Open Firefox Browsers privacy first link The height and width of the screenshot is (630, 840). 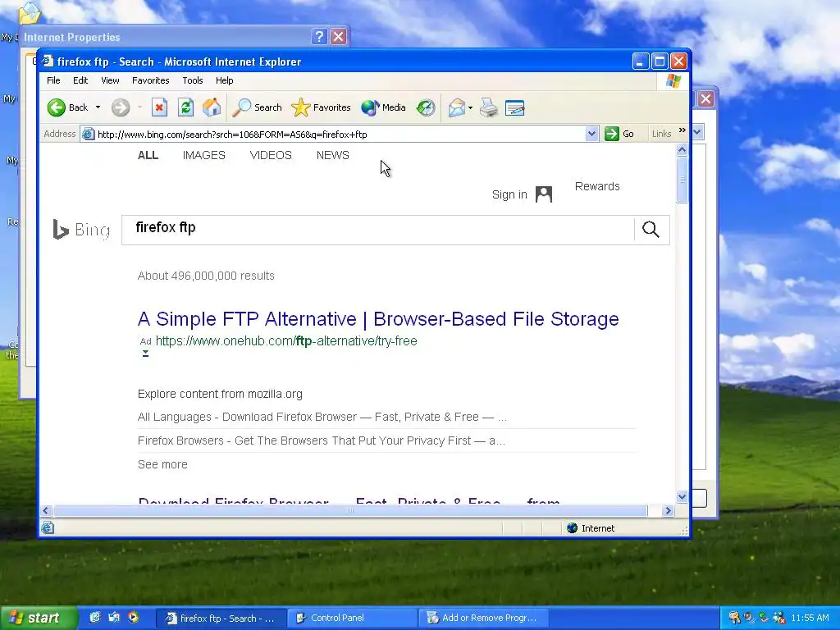coord(322,441)
